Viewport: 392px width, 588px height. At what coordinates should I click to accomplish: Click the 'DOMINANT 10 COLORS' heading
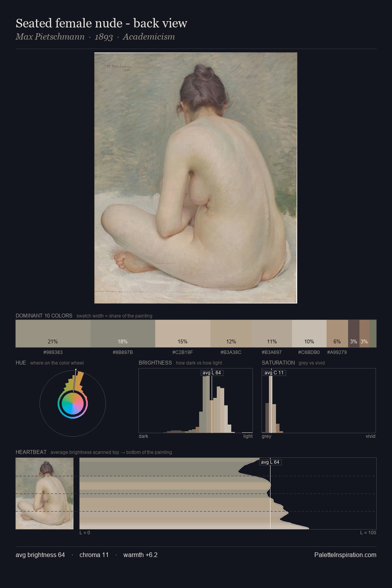[44, 316]
